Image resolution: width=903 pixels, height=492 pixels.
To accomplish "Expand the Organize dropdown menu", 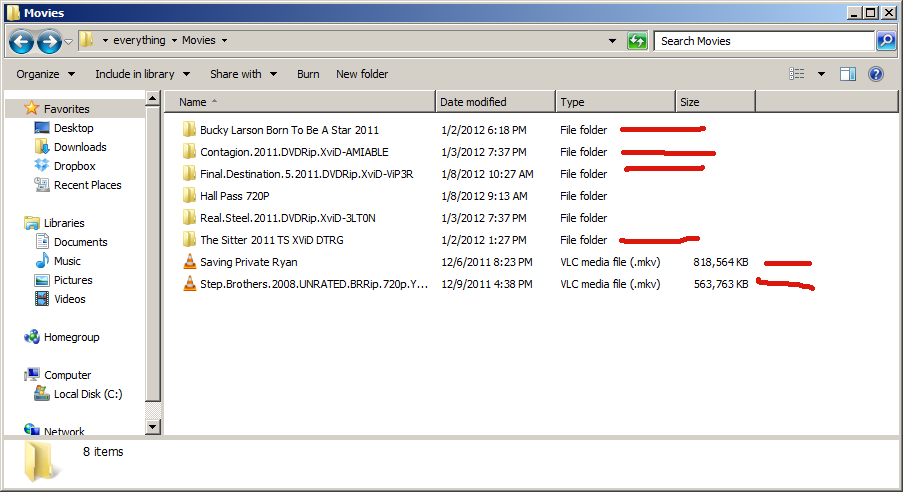I will [x=45, y=74].
